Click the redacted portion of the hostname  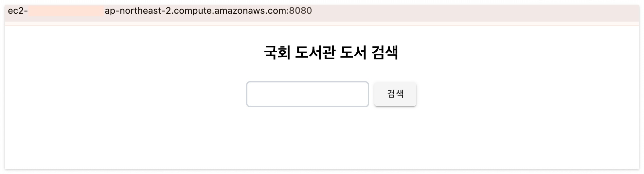(x=66, y=11)
